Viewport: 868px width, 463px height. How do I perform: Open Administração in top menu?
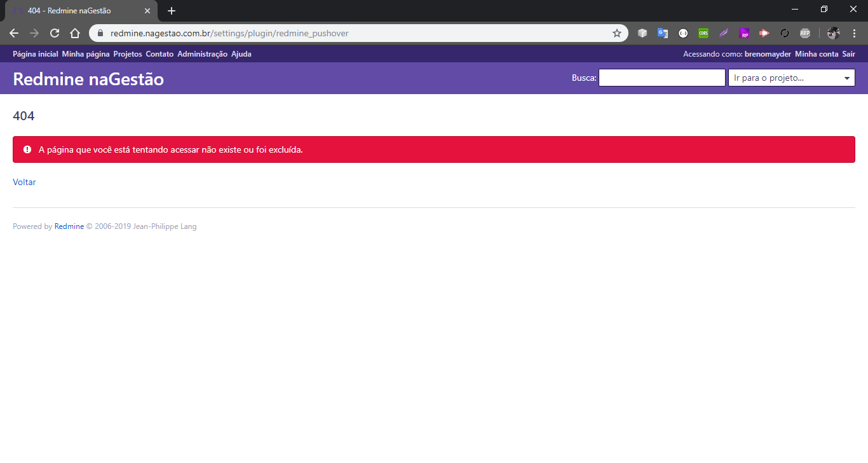point(202,54)
